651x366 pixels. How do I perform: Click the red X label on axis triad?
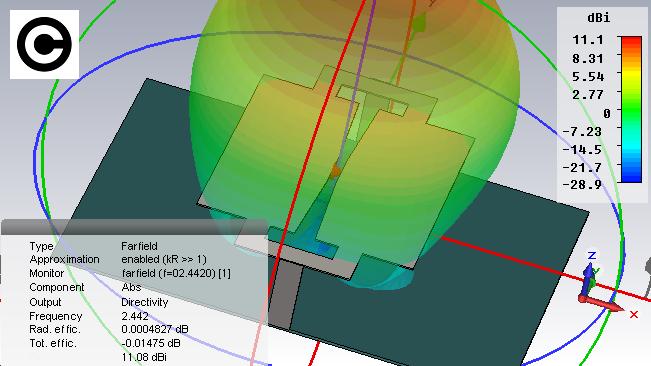click(634, 315)
